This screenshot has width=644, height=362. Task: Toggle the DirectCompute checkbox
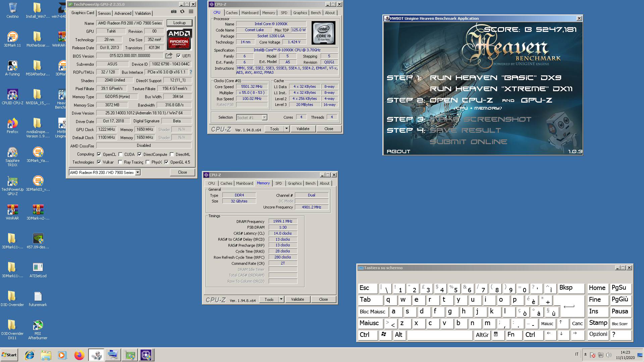pos(140,155)
